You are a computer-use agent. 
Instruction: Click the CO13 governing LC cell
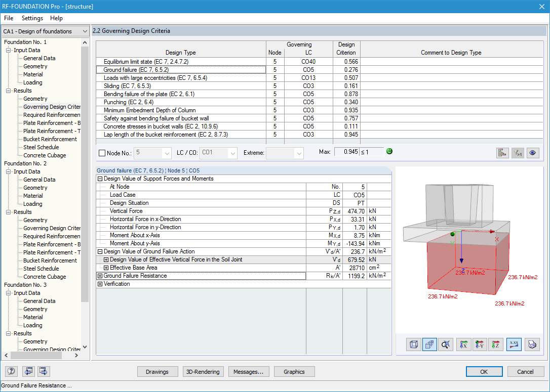point(308,78)
